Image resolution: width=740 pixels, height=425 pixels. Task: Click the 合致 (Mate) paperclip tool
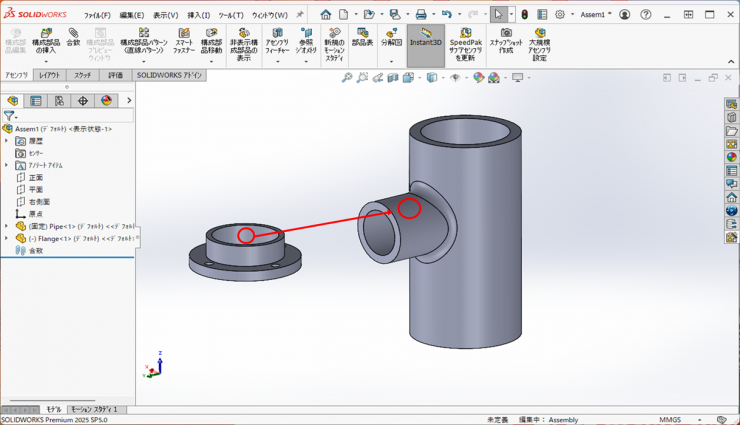click(73, 38)
